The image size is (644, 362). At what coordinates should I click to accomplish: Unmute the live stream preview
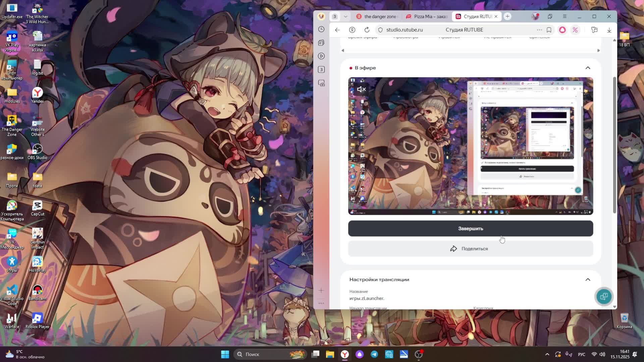coord(361,89)
